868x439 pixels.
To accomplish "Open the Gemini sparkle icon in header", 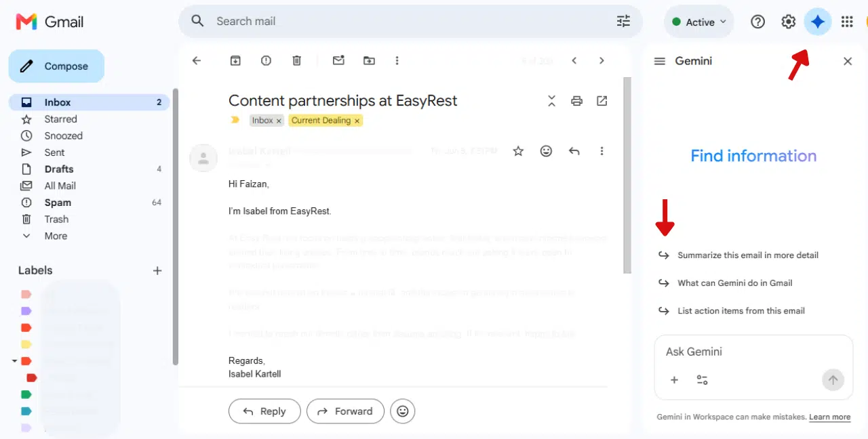I will 818,22.
